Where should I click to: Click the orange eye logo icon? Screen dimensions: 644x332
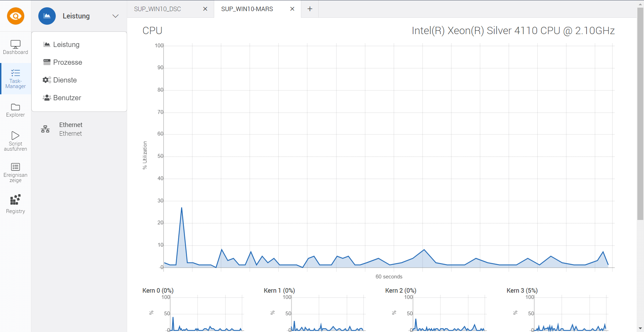[16, 16]
